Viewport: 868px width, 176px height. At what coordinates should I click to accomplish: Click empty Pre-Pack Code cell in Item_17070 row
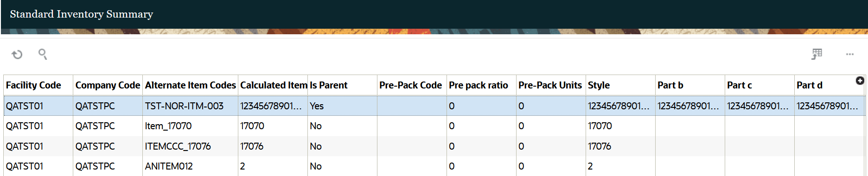412,126
